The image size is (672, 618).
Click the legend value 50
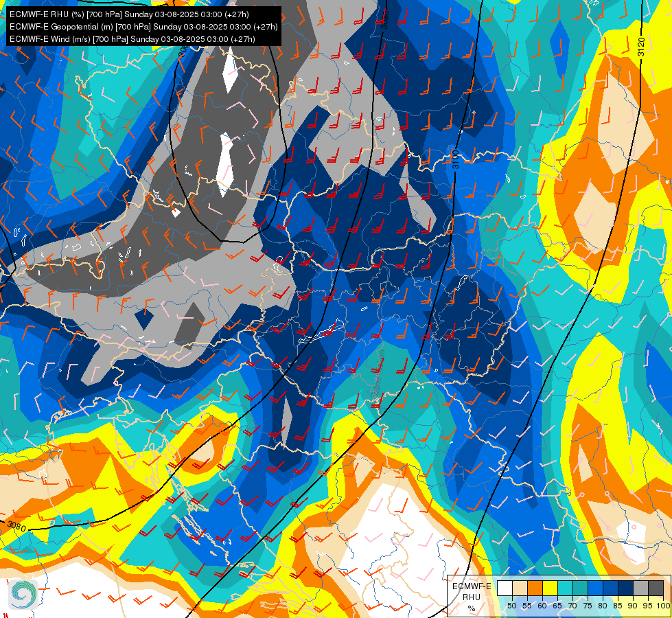(x=512, y=606)
